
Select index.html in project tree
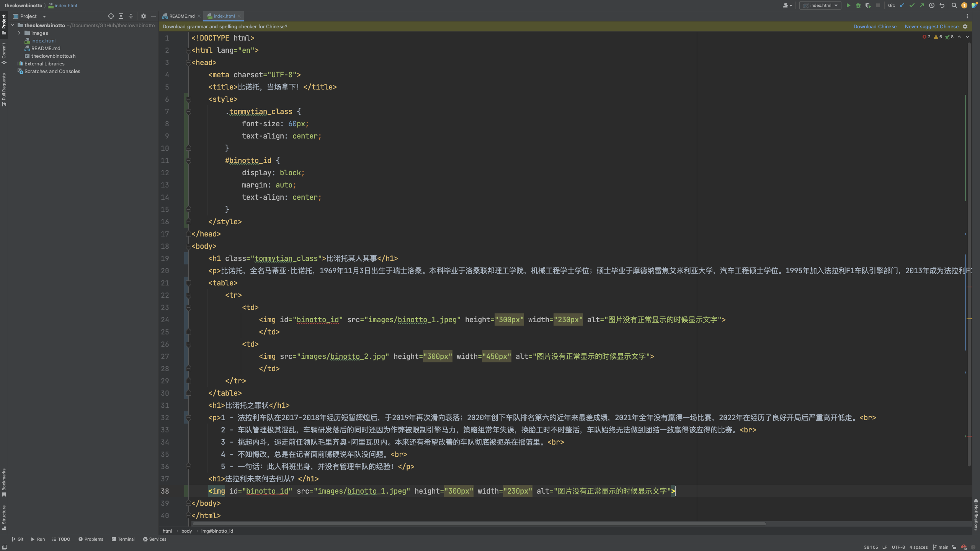[x=43, y=41]
